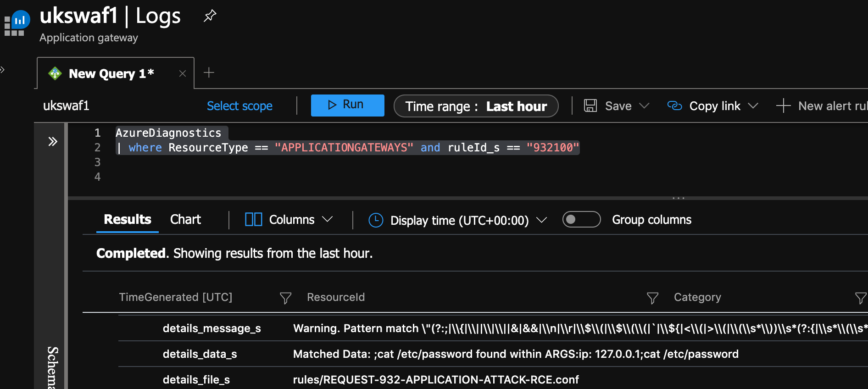Click the ResourceId column header
868x389 pixels.
point(336,297)
